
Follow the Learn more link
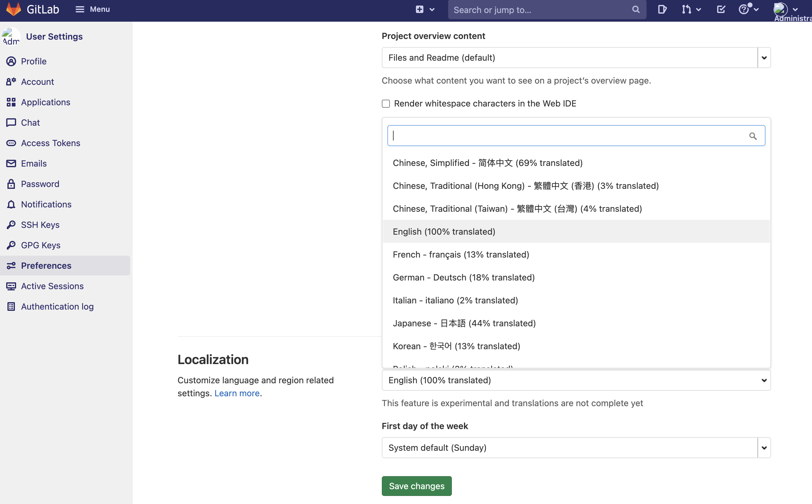tap(236, 393)
